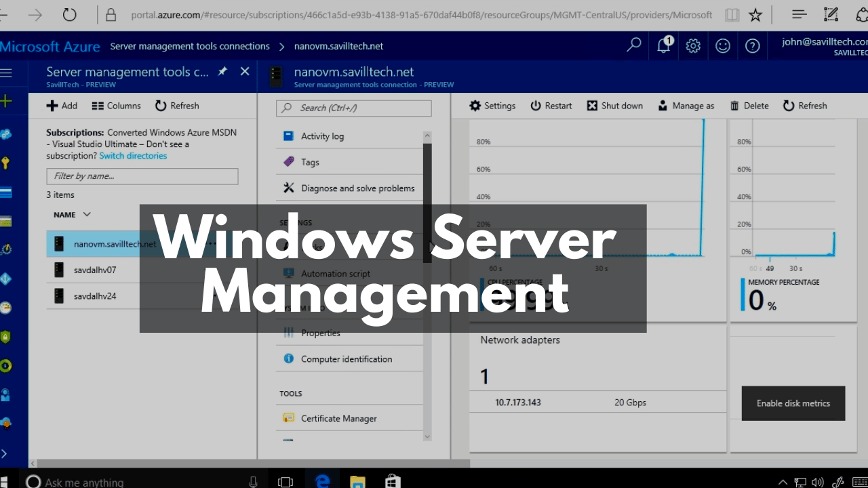
Task: Click the smiley feedback icon
Action: pyautogui.click(x=722, y=45)
